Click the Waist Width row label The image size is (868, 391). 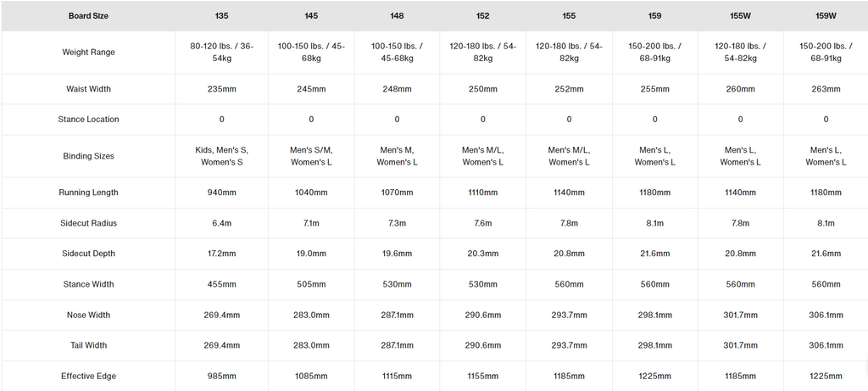tap(88, 89)
